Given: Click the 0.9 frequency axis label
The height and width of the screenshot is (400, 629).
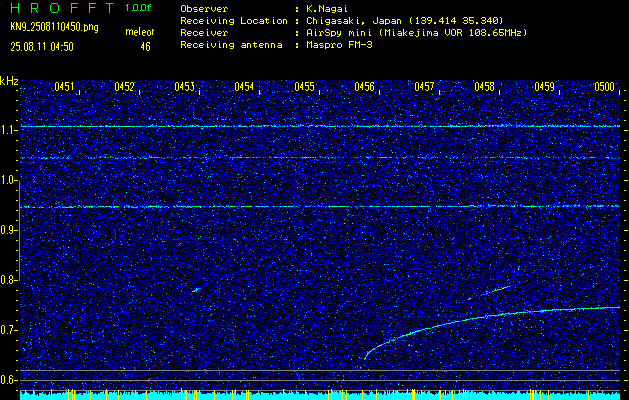Looking at the screenshot, I should point(8,230).
